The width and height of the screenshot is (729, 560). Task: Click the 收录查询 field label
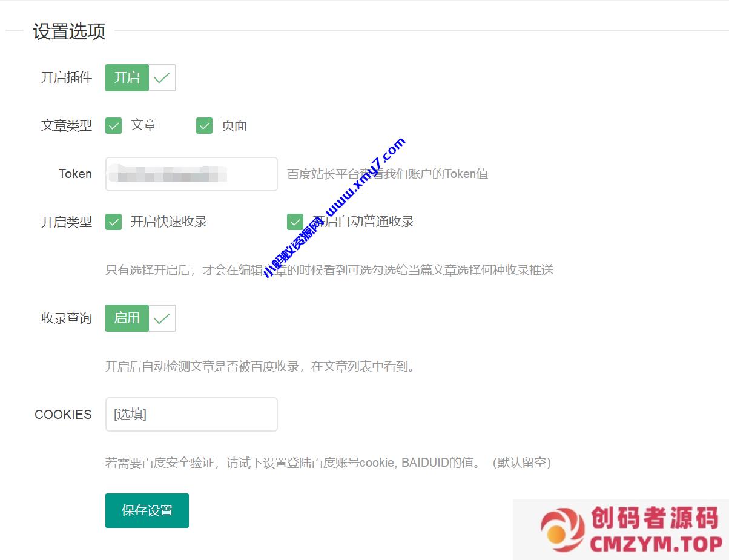(67, 318)
